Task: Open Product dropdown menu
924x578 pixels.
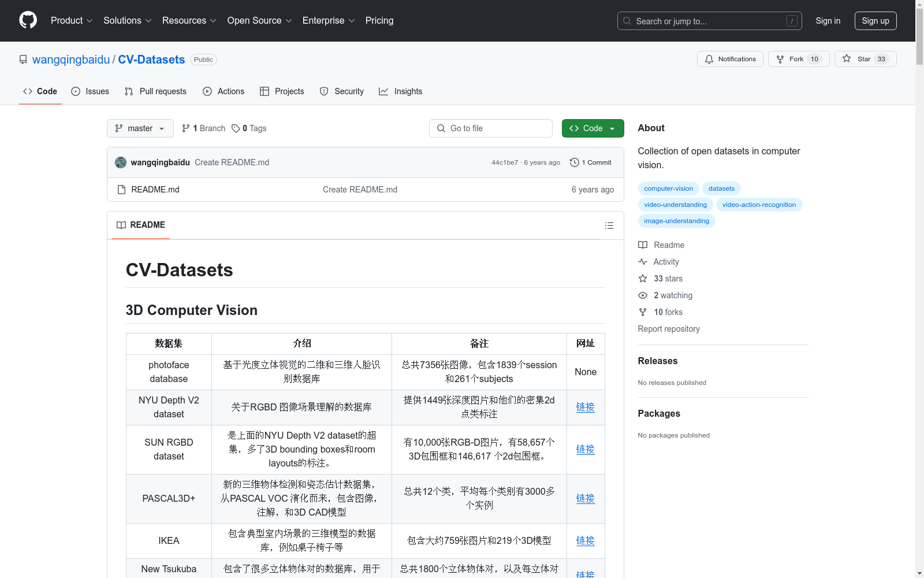Action: pyautogui.click(x=72, y=21)
